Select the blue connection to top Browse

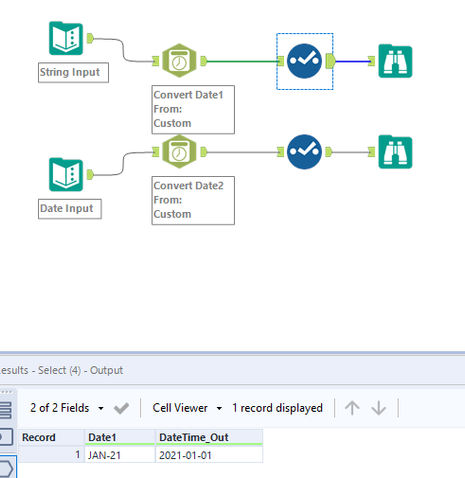pos(353,61)
